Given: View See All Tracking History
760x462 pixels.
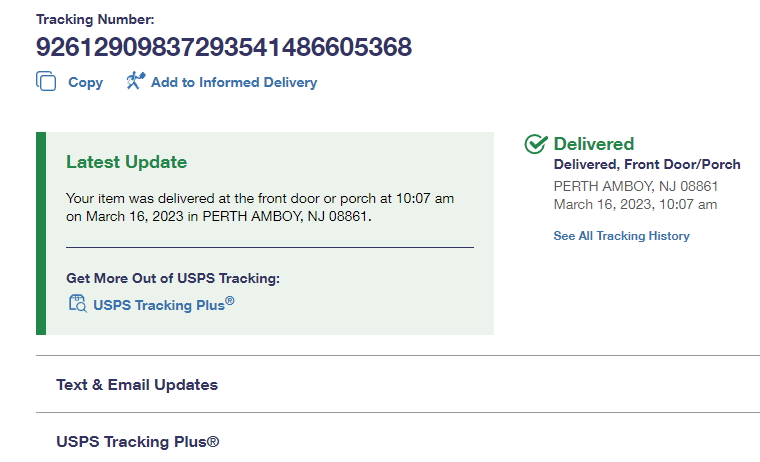Looking at the screenshot, I should [621, 236].
